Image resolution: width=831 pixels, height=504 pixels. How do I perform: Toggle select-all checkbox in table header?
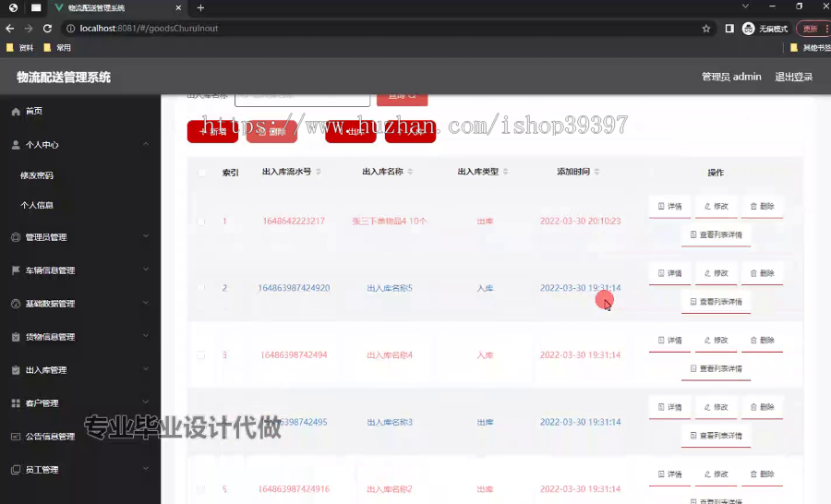pos(201,173)
